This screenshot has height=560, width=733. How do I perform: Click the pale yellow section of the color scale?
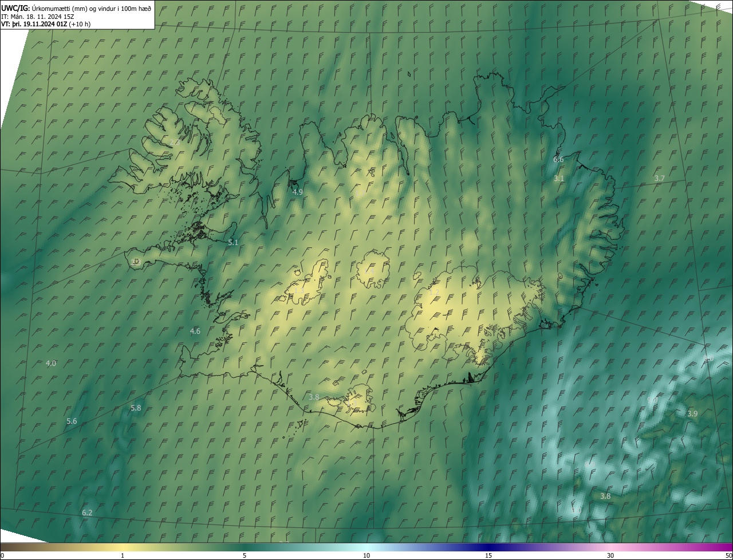[x=123, y=547]
